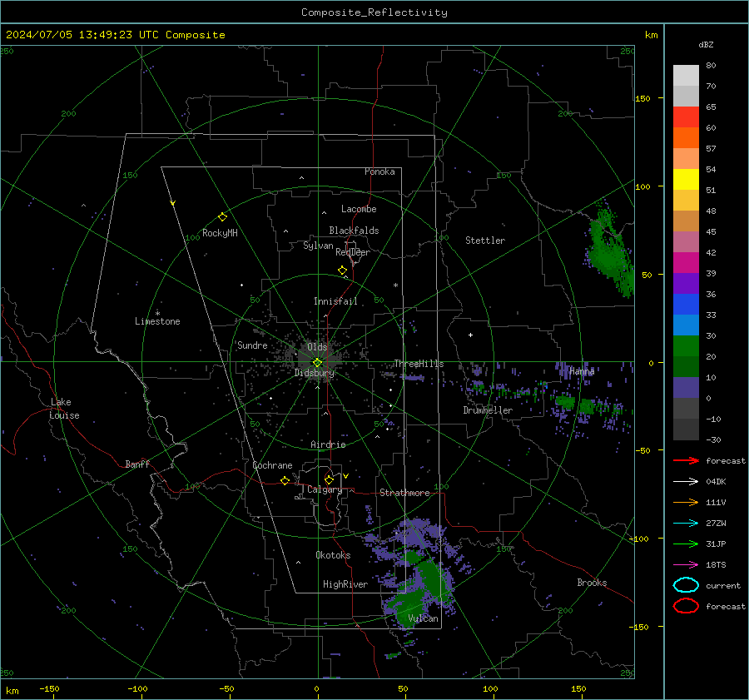Screen dimensions: 749x700
Task: Click the Stettler town label
Action: tap(485, 241)
